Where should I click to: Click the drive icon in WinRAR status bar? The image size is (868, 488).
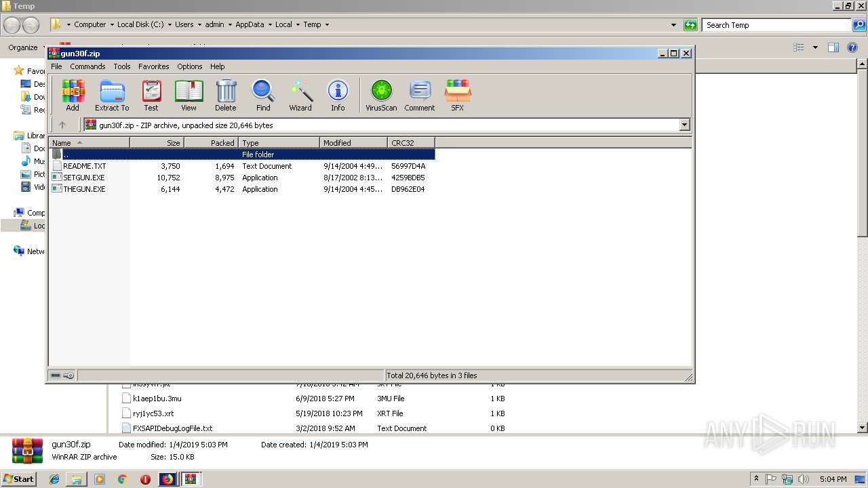[x=56, y=375]
